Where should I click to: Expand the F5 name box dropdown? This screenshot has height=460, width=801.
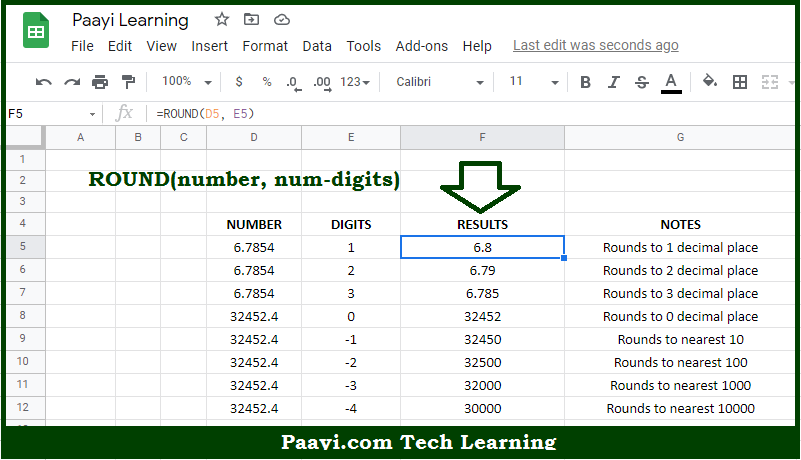92,114
